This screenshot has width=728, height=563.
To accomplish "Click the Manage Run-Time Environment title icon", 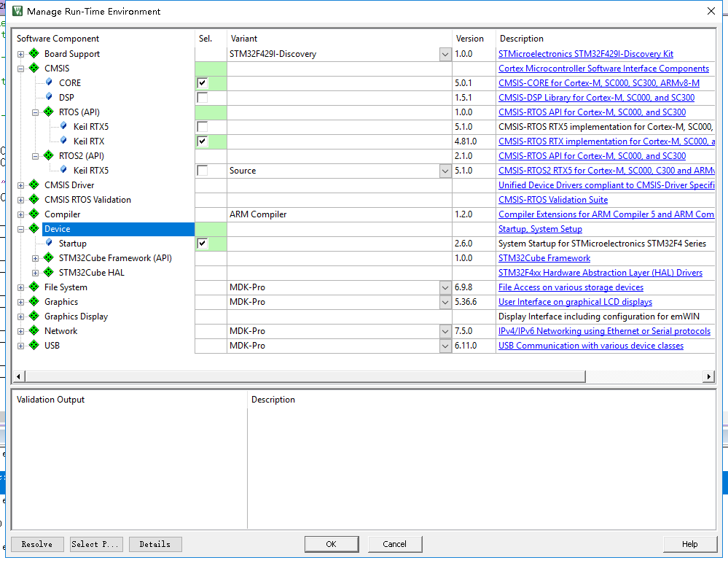I will (x=17, y=11).
